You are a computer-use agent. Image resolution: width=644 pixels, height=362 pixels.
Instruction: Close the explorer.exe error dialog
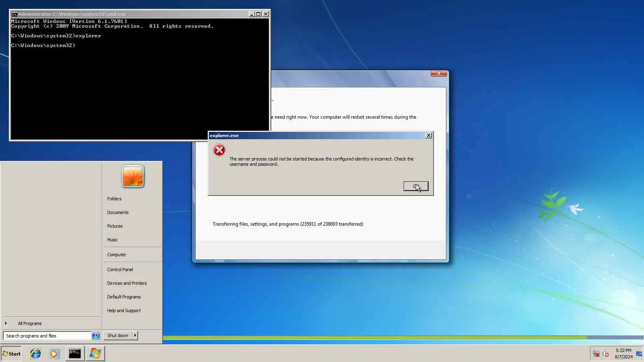point(429,136)
